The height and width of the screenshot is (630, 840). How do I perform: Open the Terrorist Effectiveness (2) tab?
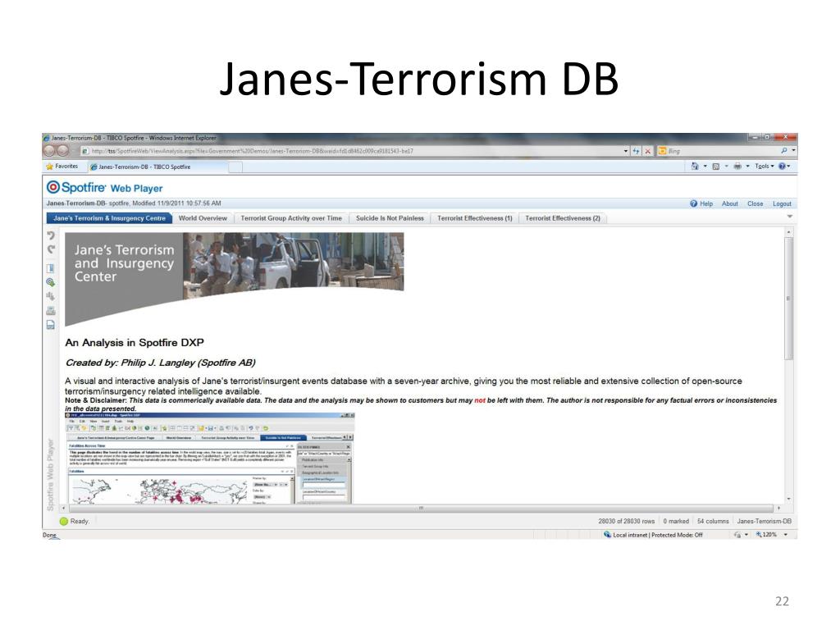(563, 218)
